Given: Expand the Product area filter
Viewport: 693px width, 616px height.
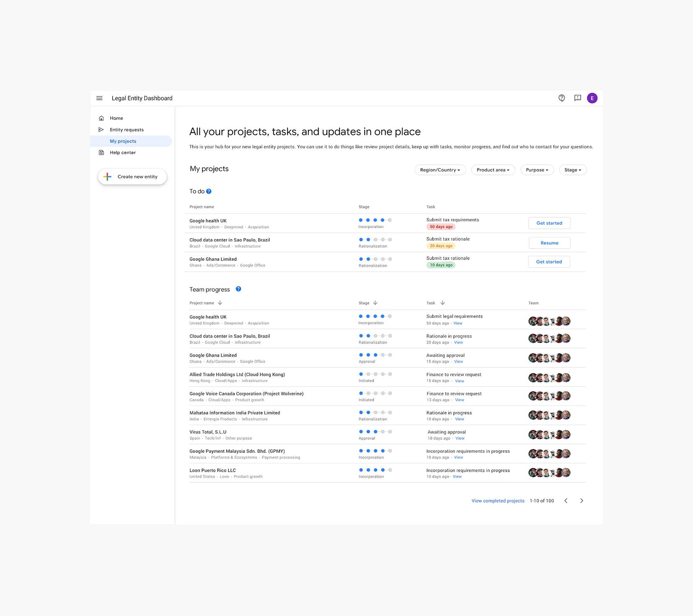Looking at the screenshot, I should coord(493,170).
